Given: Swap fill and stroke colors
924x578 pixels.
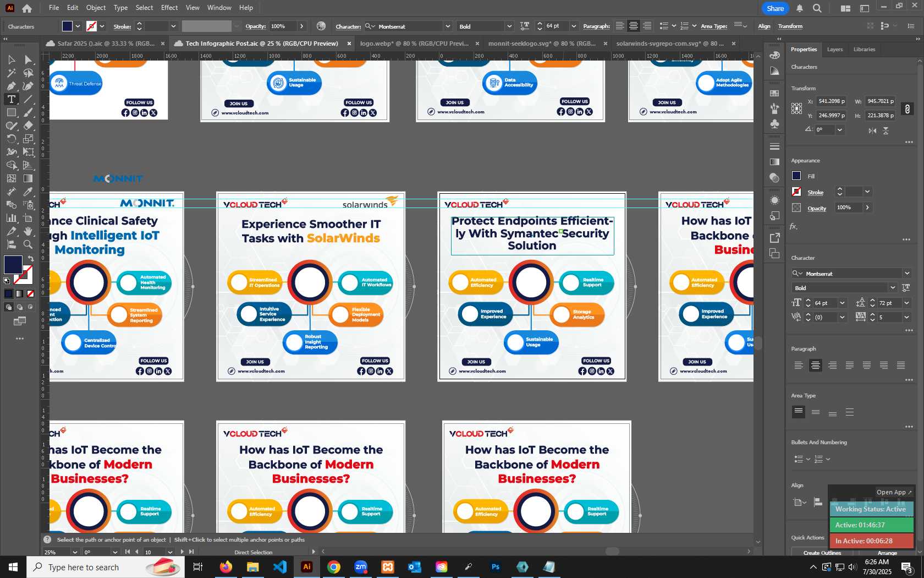Looking at the screenshot, I should pyautogui.click(x=31, y=258).
